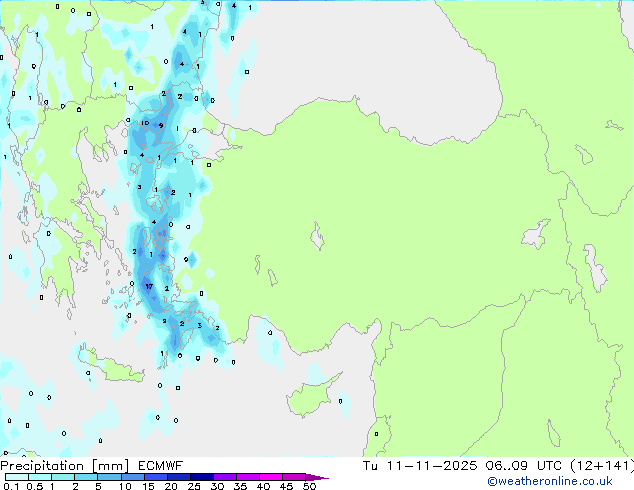Screen dimensions: 634x490
Task: Click the '0.5' legend scale label
Action: pyautogui.click(x=35, y=486)
